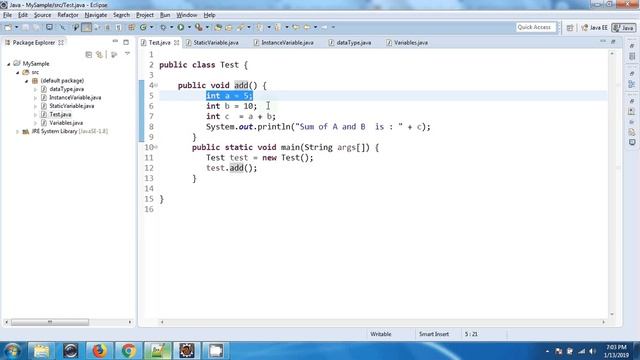
Task: Open the Source menu
Action: (42, 15)
